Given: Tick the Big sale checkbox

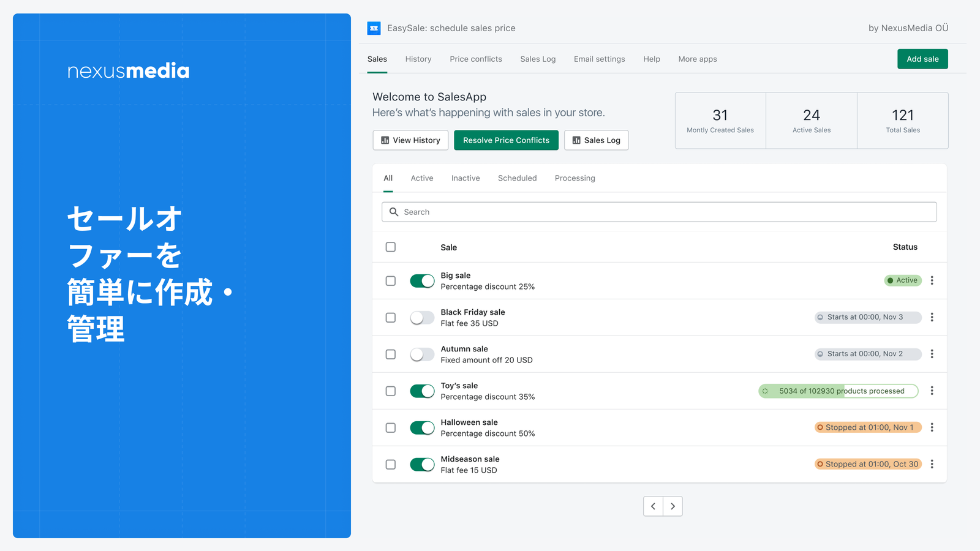Looking at the screenshot, I should 391,281.
